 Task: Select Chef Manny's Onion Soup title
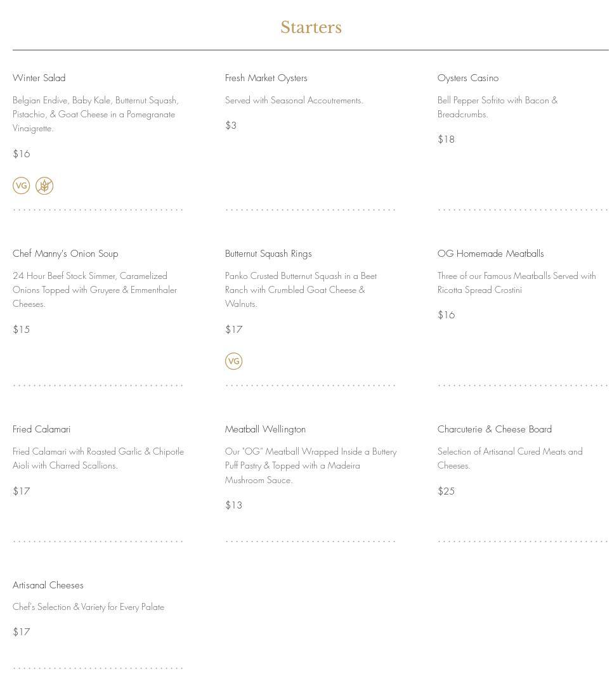tap(65, 254)
